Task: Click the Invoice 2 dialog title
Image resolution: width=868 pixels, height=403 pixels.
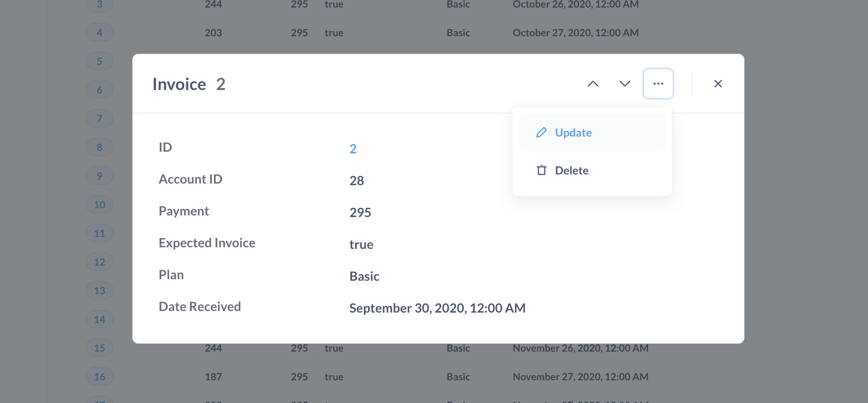Action: pyautogui.click(x=189, y=84)
